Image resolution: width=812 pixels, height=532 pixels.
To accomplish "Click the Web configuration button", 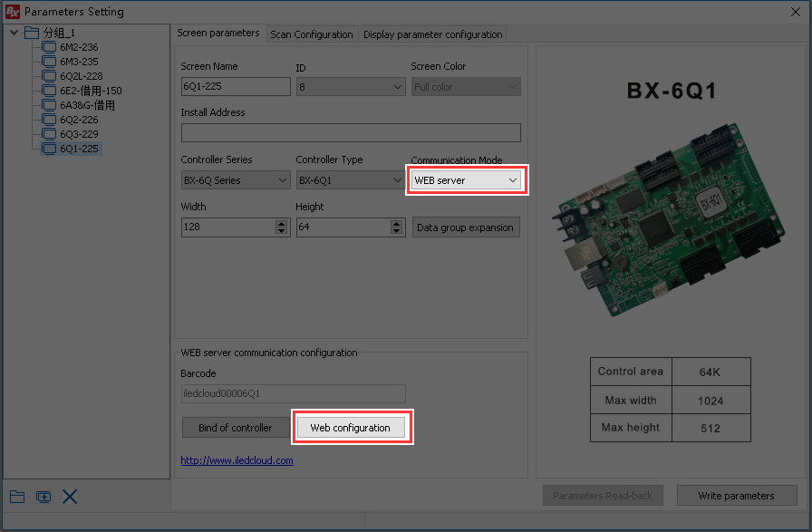I will 350,428.
